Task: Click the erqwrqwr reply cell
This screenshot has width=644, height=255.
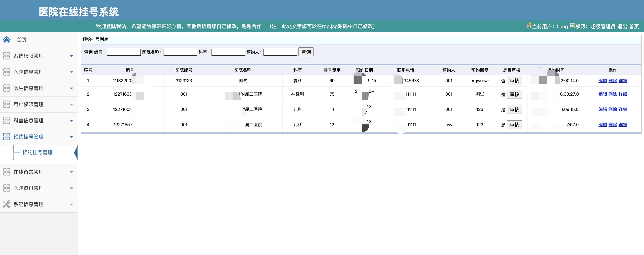Action: [x=480, y=81]
